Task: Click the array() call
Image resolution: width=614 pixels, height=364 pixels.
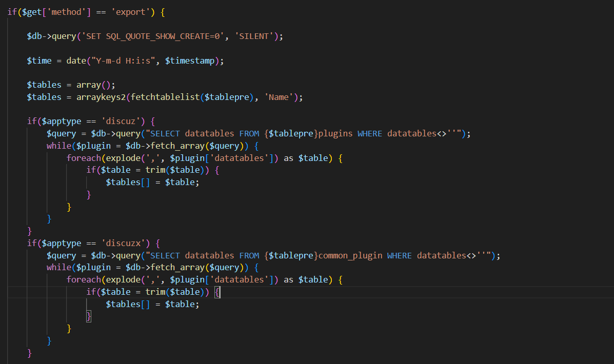Action: (93, 85)
